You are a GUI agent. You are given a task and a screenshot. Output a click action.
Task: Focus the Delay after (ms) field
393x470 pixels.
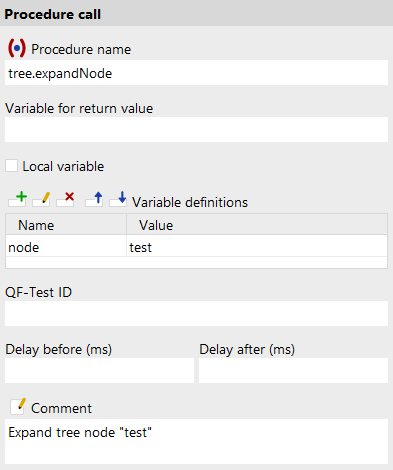click(x=293, y=370)
